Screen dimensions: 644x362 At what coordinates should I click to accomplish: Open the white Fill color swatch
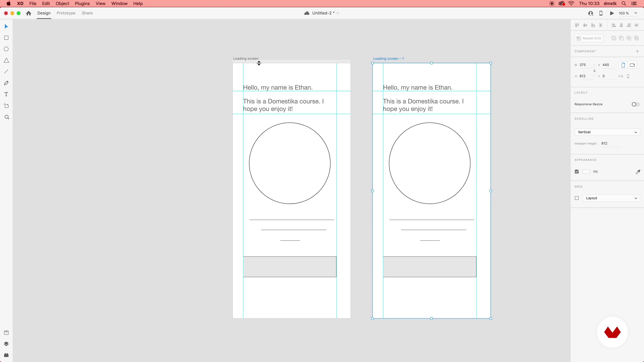click(586, 172)
